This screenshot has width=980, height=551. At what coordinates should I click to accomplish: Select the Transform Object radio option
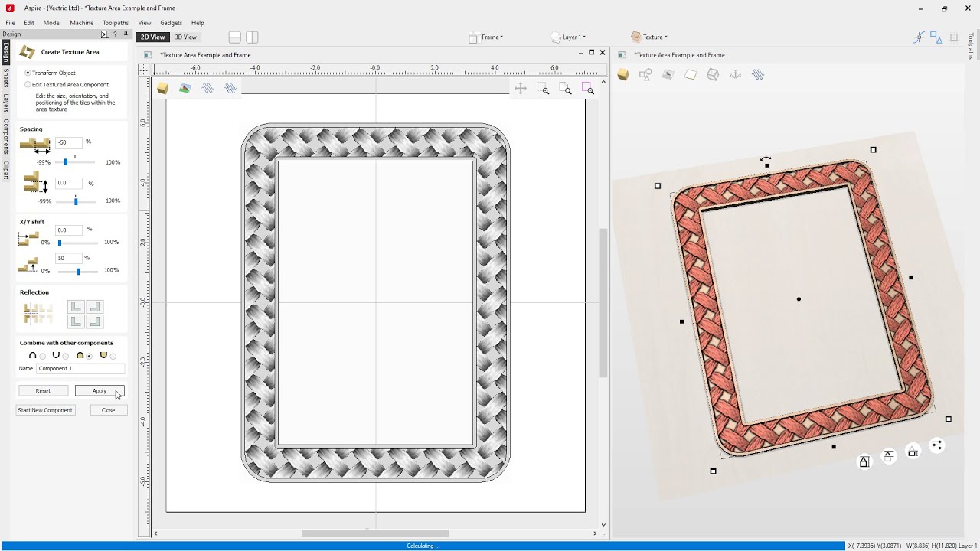(x=28, y=73)
